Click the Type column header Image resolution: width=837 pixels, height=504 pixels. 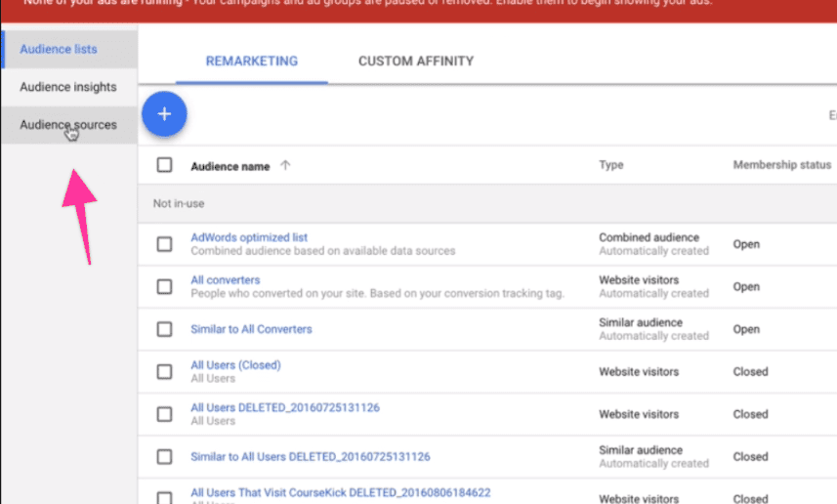[611, 165]
